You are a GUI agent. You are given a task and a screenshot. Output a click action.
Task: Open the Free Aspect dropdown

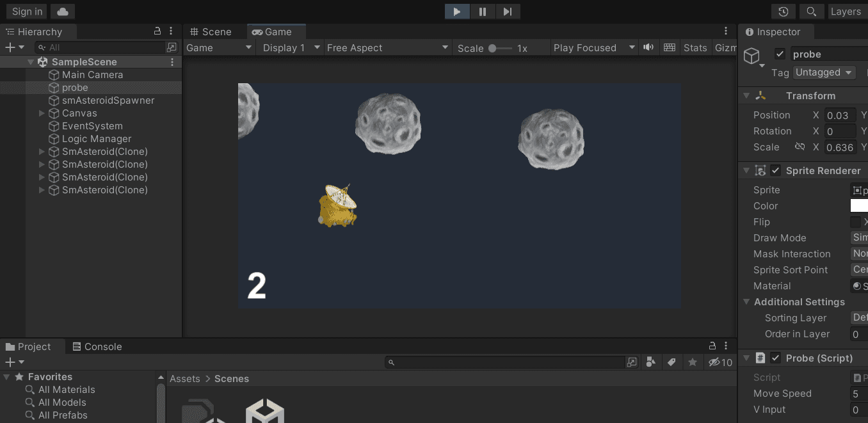[387, 48]
